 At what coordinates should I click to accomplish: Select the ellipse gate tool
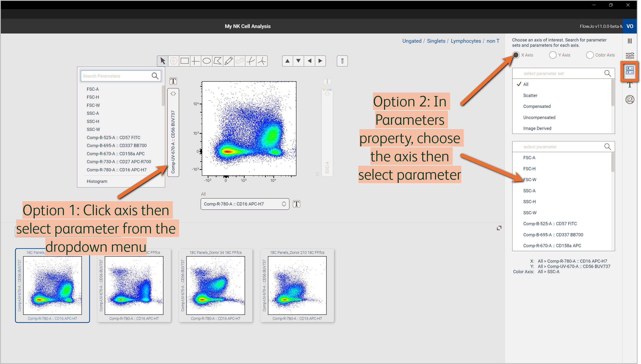pos(207,61)
